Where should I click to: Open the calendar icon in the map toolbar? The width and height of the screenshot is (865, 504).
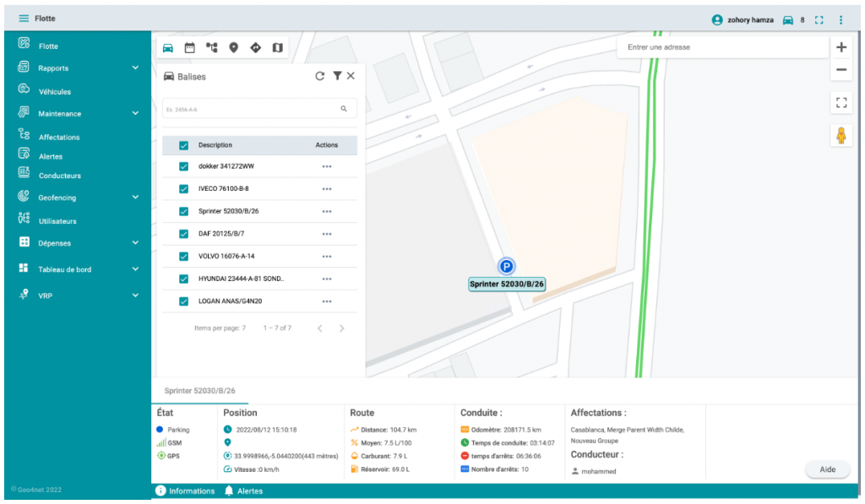tap(189, 48)
